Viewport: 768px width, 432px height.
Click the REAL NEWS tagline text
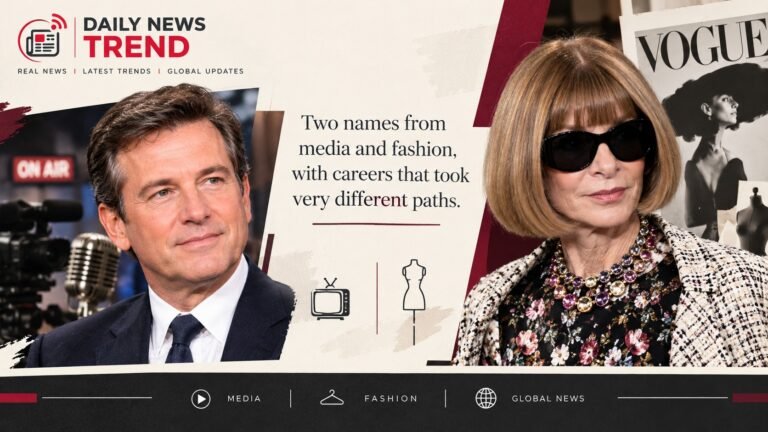[x=42, y=71]
